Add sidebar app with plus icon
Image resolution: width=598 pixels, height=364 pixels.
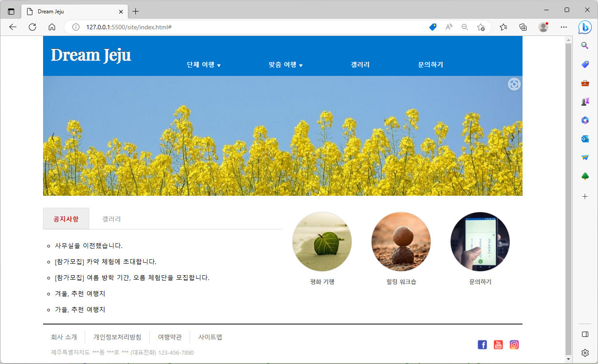[585, 196]
